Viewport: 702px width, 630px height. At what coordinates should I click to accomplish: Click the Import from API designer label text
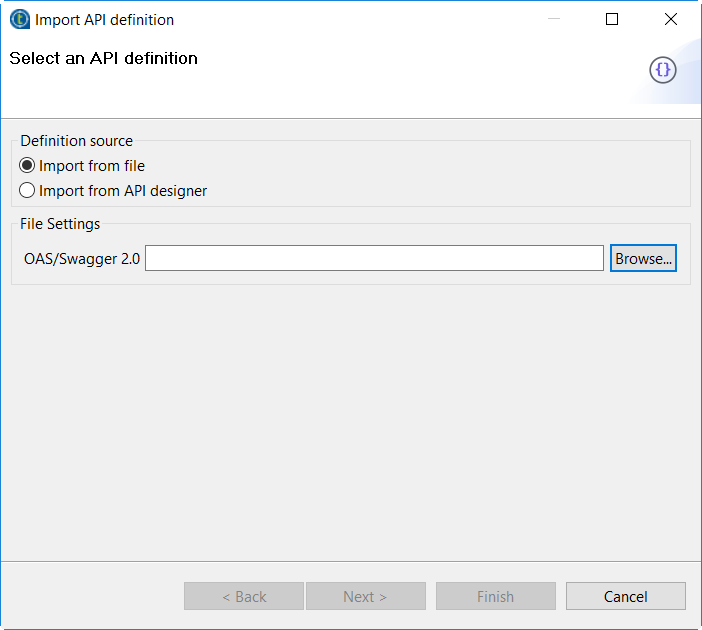coord(123,190)
